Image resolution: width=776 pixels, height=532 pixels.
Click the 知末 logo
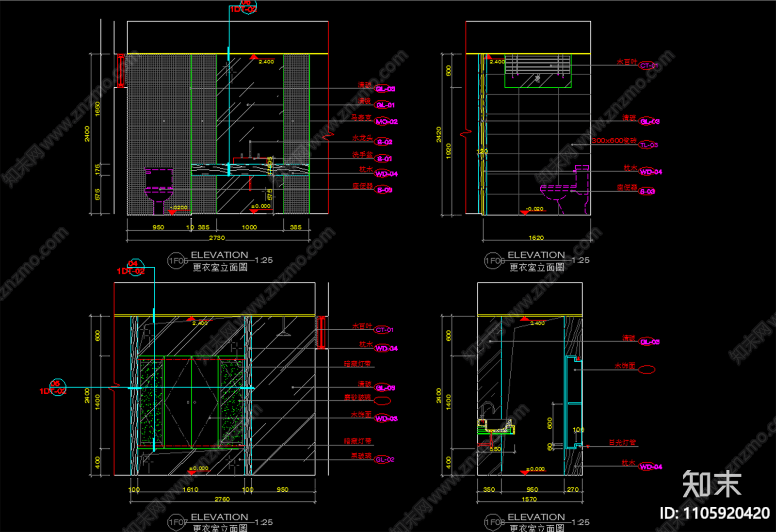(711, 484)
